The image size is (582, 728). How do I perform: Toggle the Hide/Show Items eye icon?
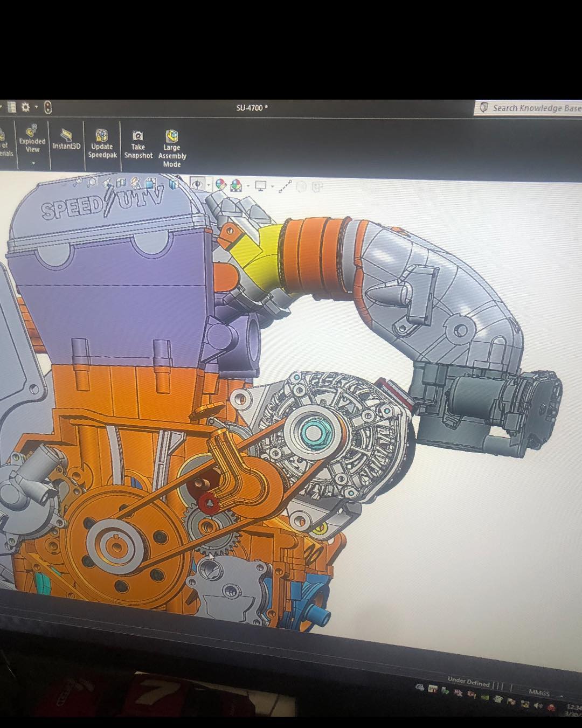[x=197, y=184]
